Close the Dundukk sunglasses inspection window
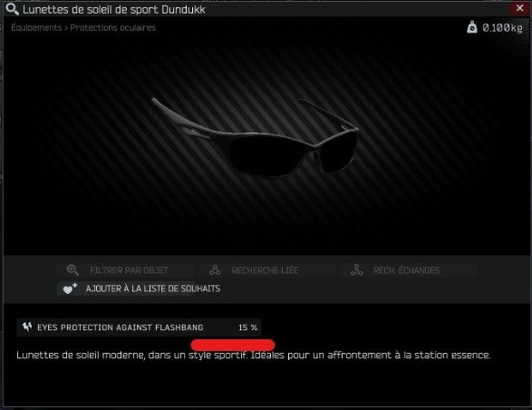The height and width of the screenshot is (410, 532). coord(519,8)
